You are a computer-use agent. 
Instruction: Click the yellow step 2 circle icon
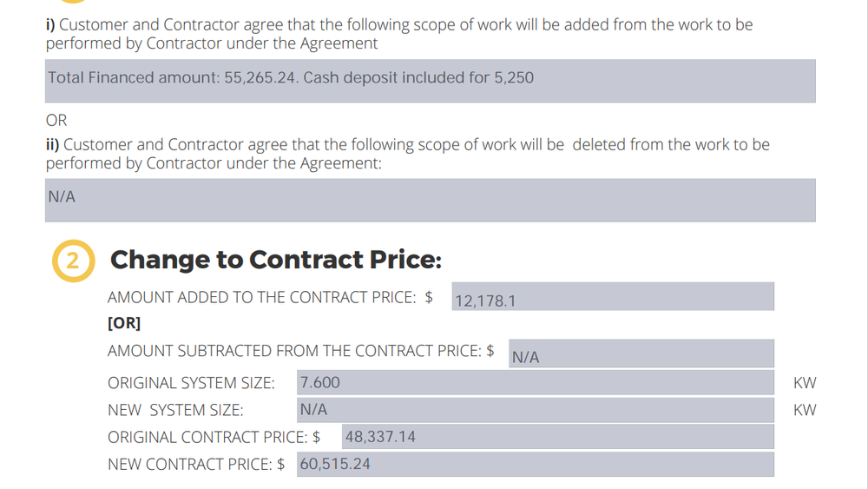point(73,261)
